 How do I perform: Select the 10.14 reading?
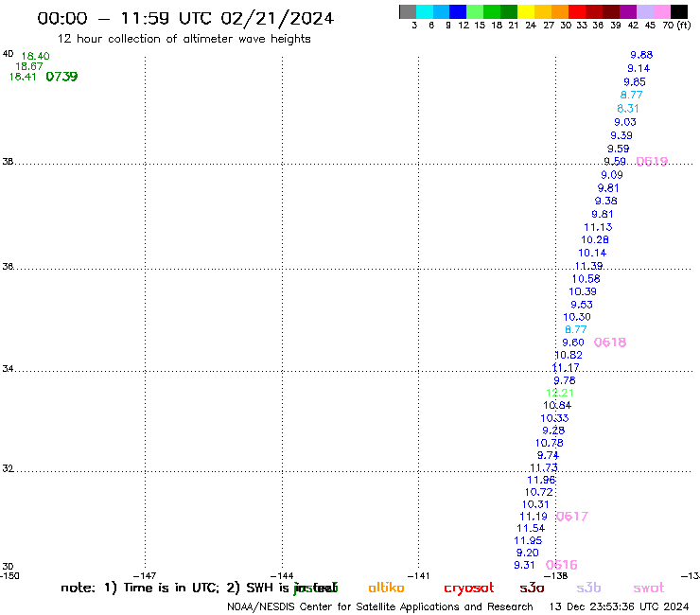pyautogui.click(x=592, y=253)
